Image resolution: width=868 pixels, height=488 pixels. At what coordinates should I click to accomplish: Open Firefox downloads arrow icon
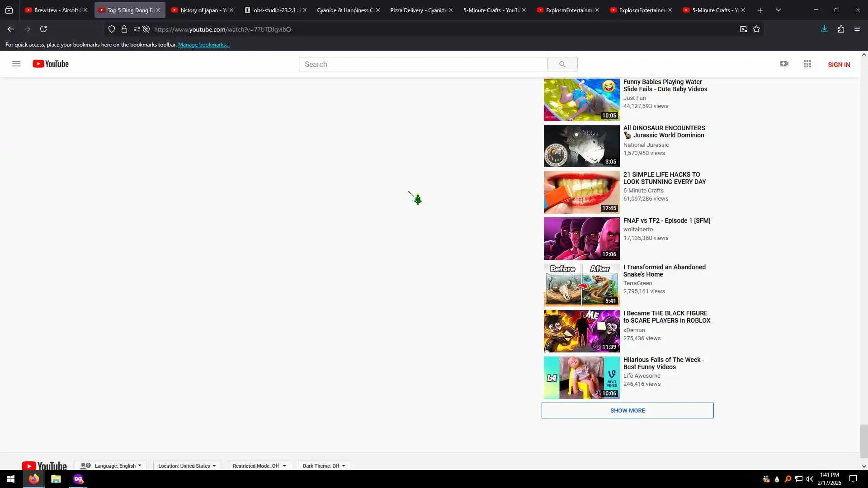[824, 29]
